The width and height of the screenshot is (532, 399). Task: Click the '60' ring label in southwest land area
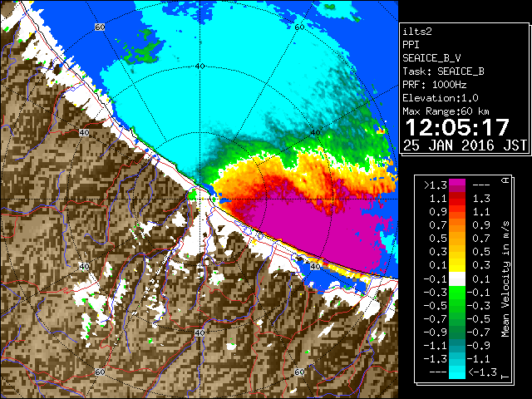coord(100,372)
